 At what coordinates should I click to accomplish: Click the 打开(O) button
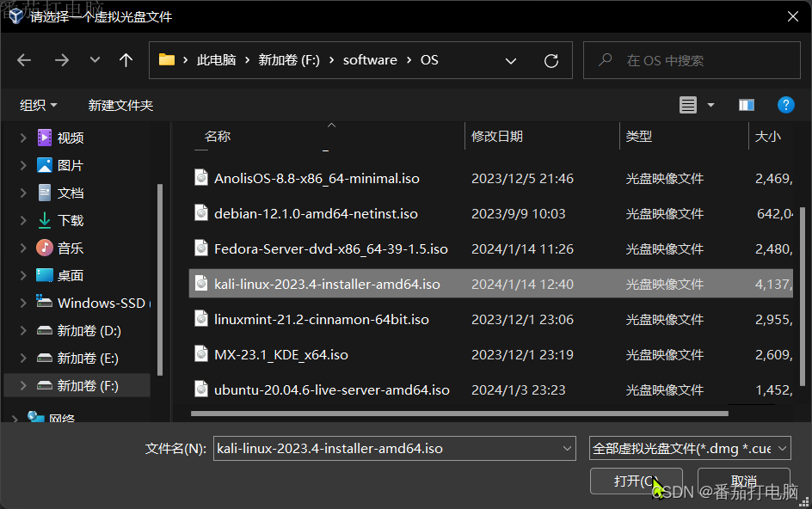click(636, 481)
